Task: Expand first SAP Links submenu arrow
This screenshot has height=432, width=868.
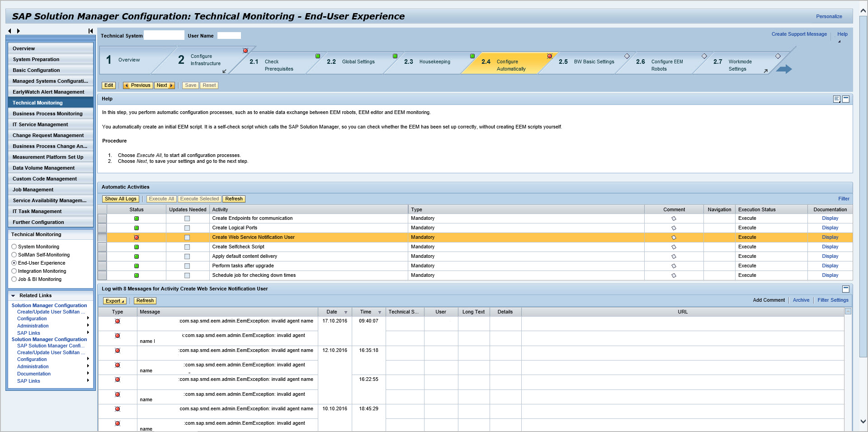Action: click(88, 333)
